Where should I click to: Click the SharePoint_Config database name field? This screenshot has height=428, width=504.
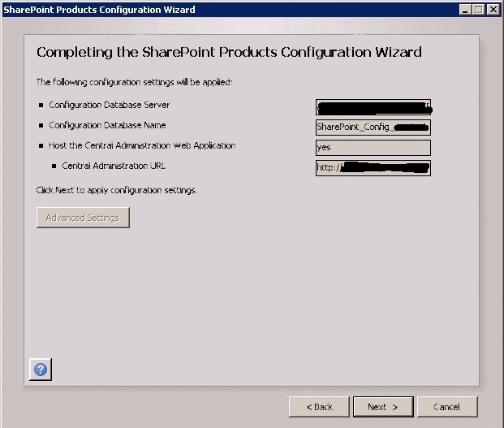(373, 128)
